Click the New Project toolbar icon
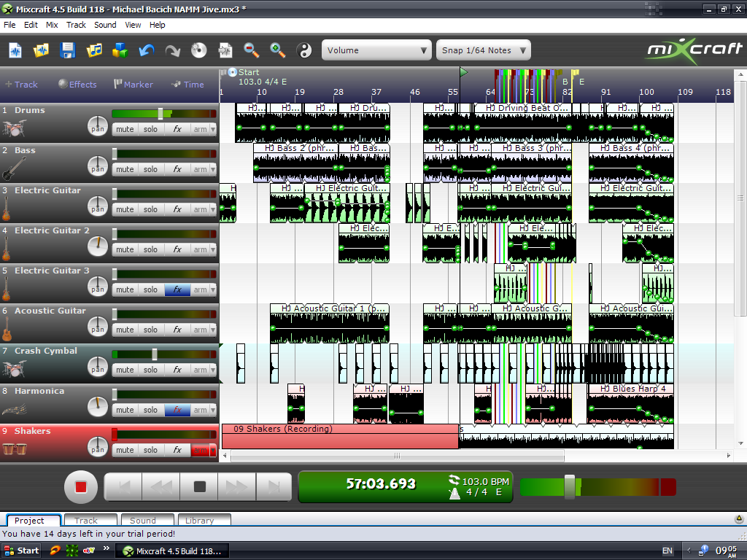This screenshot has width=747, height=560. 15,50
